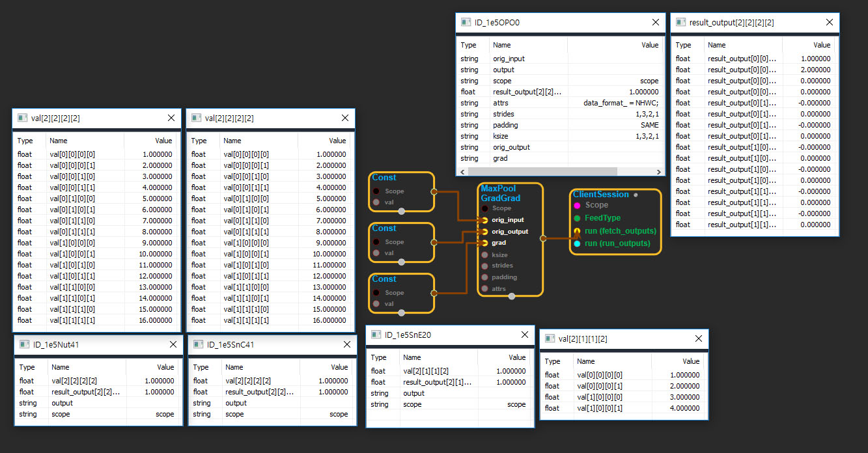Click the output port of MaxPoolGradGrad node

point(543,238)
